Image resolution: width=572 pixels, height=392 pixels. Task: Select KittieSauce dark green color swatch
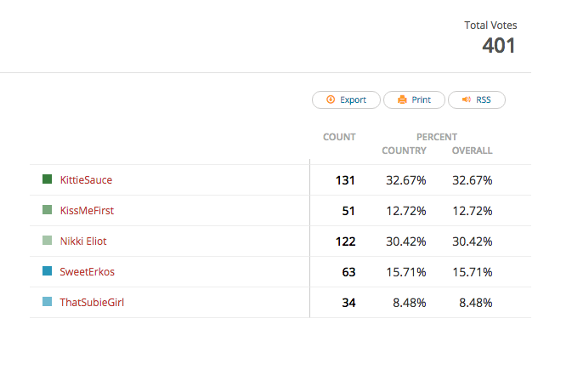click(x=47, y=179)
